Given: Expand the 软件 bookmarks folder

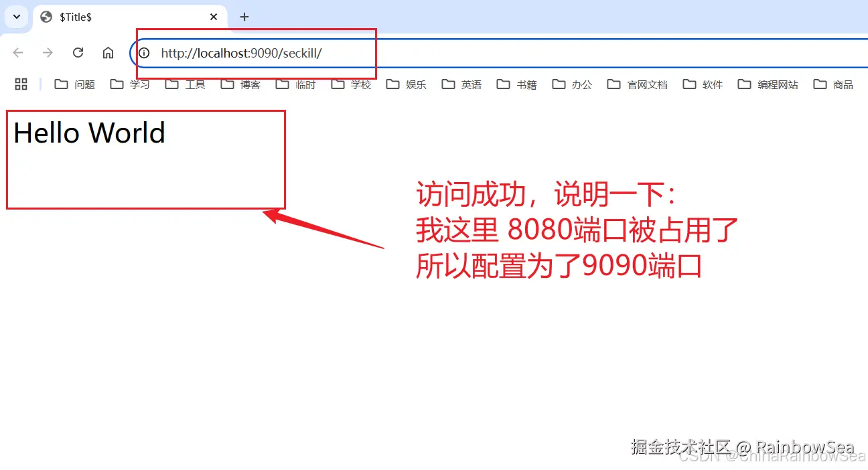Looking at the screenshot, I should point(713,84).
